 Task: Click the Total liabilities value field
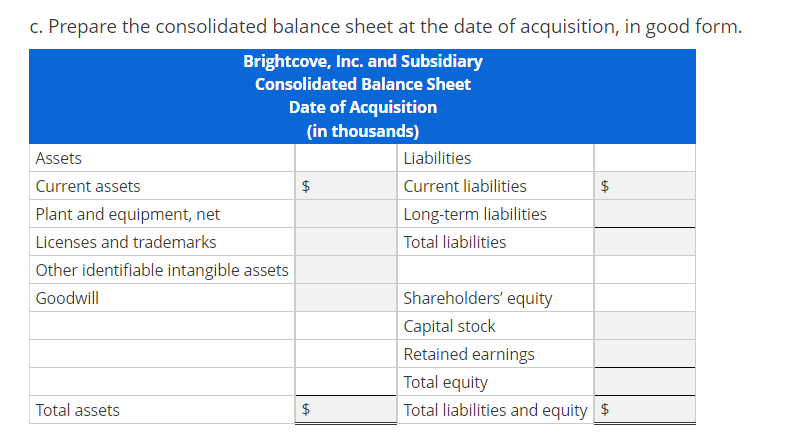tap(644, 242)
